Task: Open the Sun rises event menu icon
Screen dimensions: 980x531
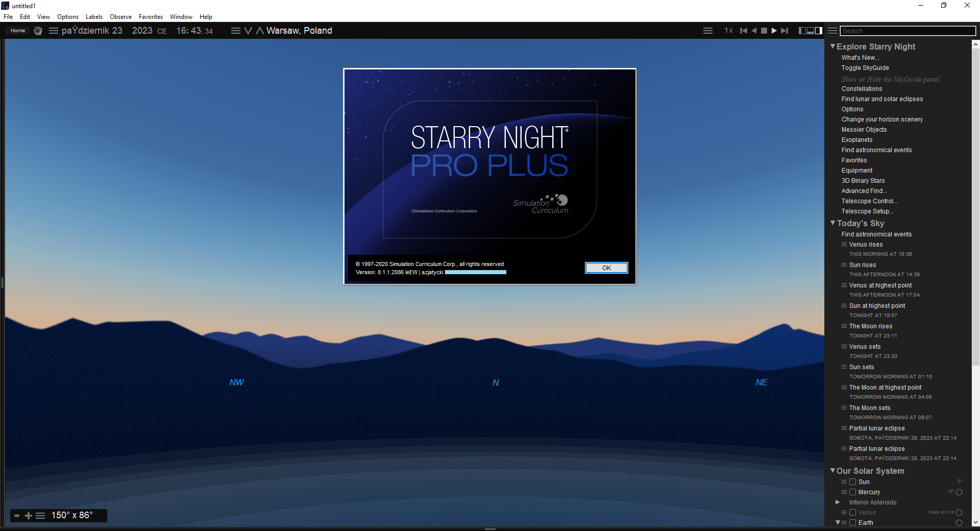Action: [844, 265]
